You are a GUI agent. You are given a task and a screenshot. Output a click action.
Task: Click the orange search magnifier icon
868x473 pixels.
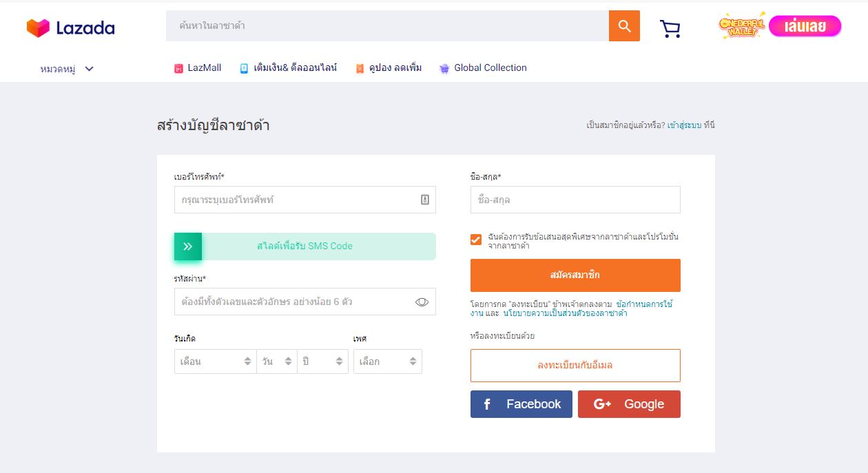point(624,25)
